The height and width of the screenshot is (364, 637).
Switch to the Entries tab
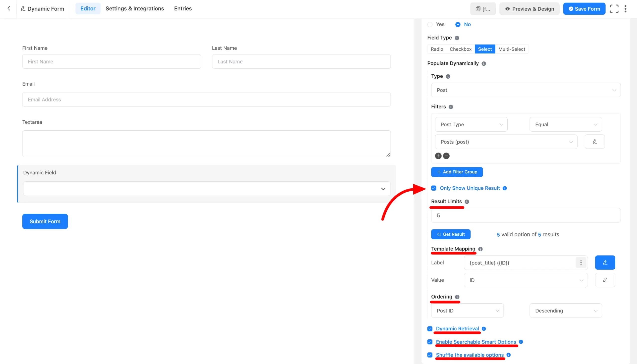[x=183, y=8]
